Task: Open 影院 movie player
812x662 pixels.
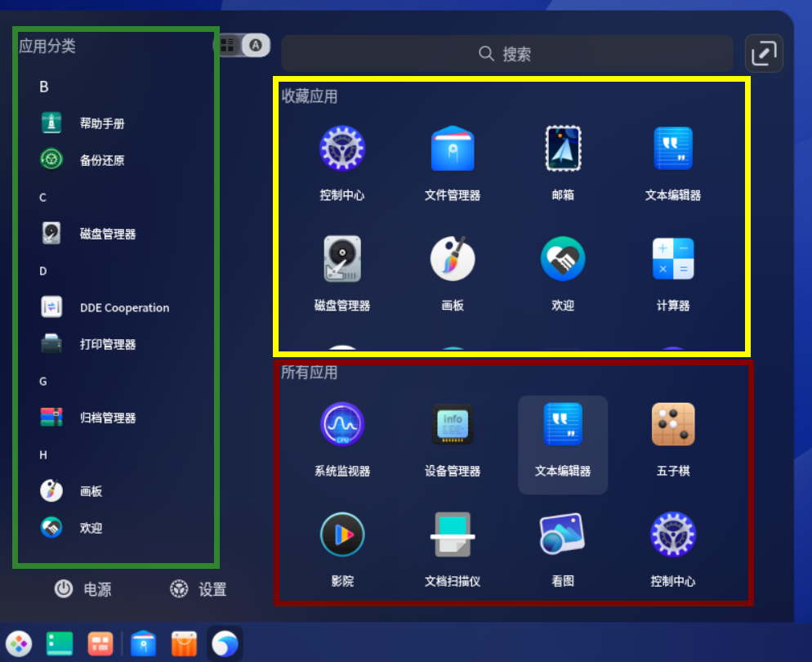Action: [x=341, y=549]
